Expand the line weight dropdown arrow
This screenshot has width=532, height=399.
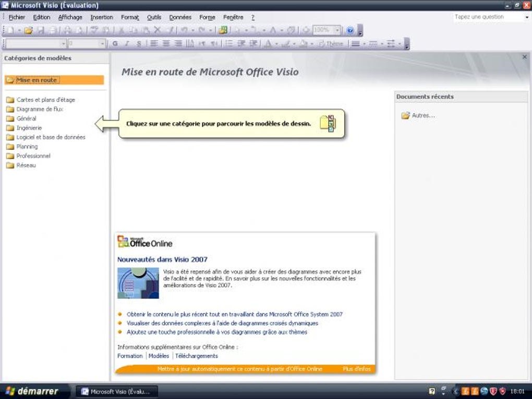tap(364, 43)
